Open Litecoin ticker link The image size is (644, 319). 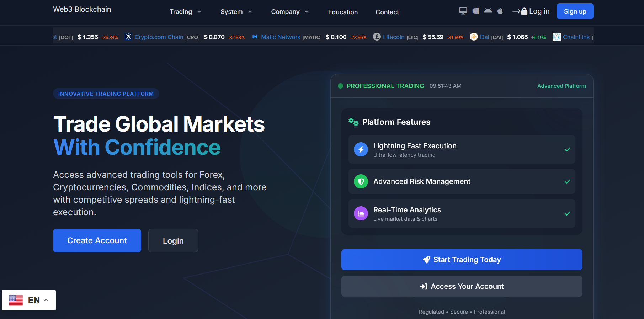tap(394, 37)
